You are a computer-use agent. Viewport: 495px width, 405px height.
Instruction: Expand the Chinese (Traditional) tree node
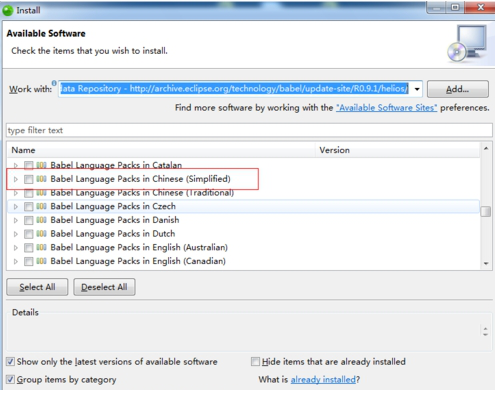click(x=15, y=193)
